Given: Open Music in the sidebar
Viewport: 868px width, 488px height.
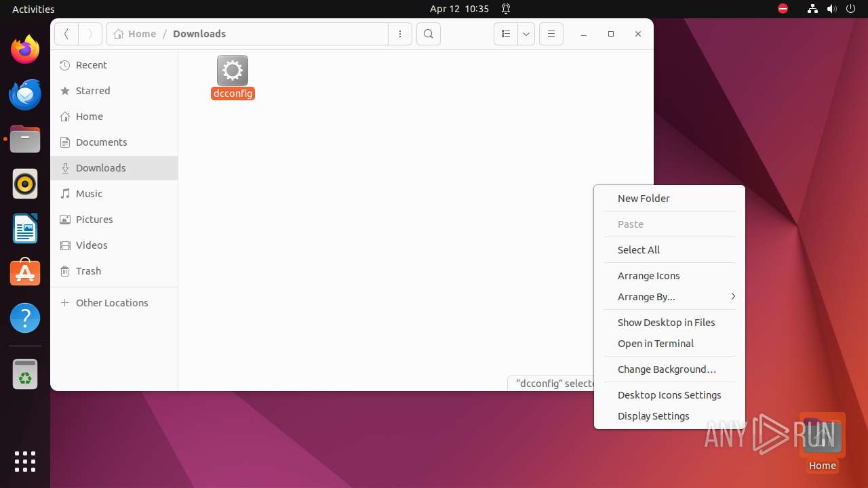Looking at the screenshot, I should tap(114, 194).
